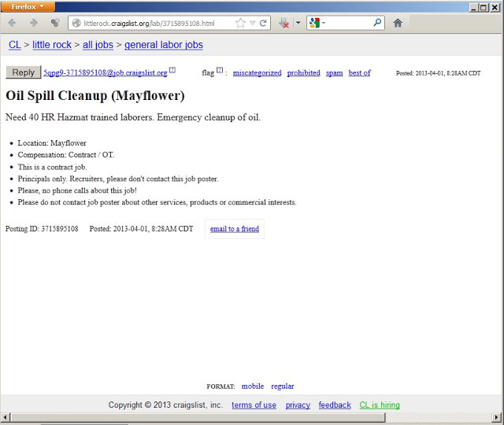
Task: Click the 'Principals only. Recruiters' bullet
Action: click(118, 179)
